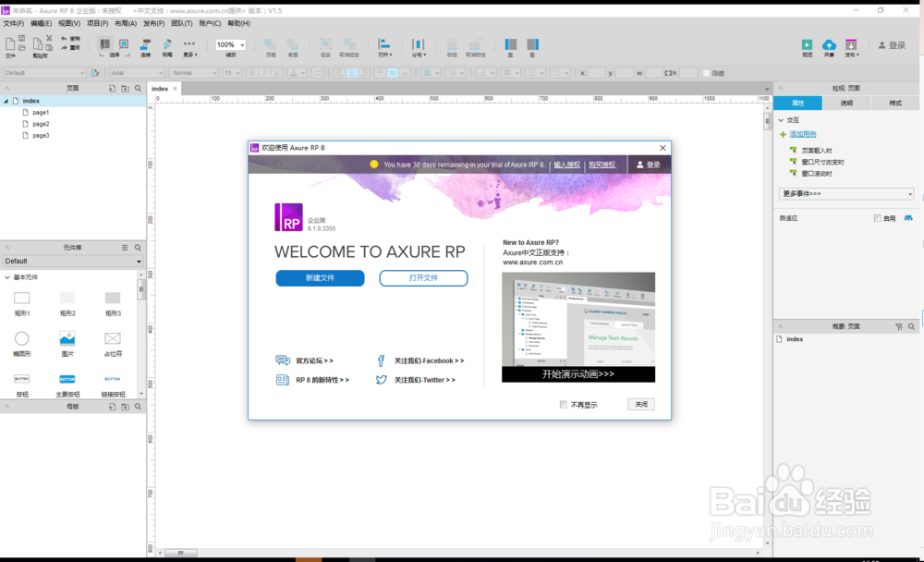Click the 新建文件 button in welcome dialog
This screenshot has width=924, height=562.
tap(320, 277)
